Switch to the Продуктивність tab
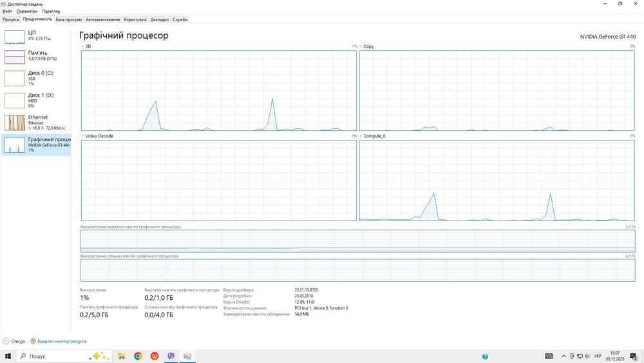 [x=37, y=19]
